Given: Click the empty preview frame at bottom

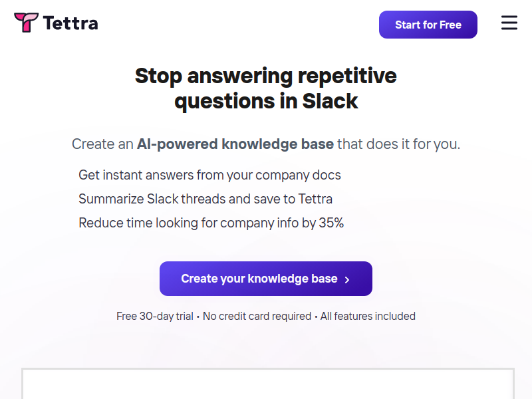Looking at the screenshot, I should (x=268, y=384).
